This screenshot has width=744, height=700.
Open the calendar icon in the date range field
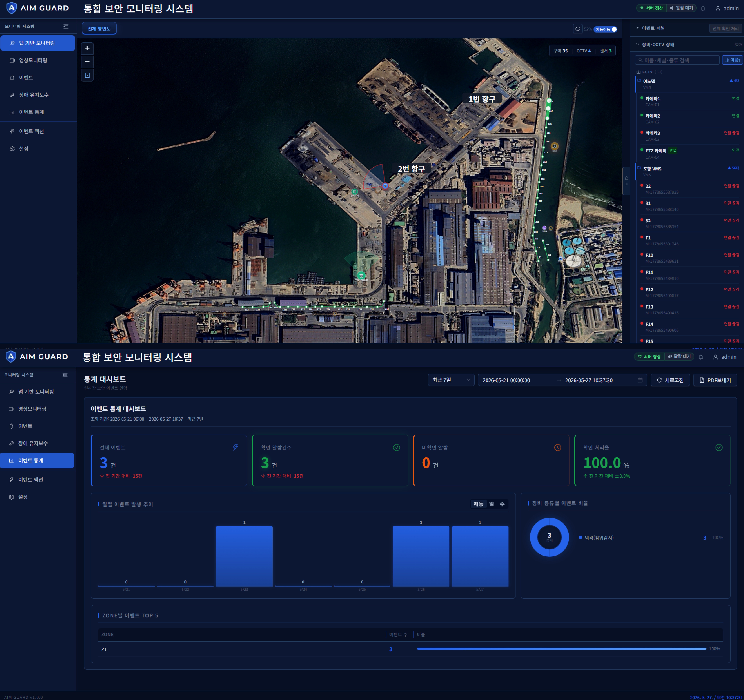(x=640, y=380)
